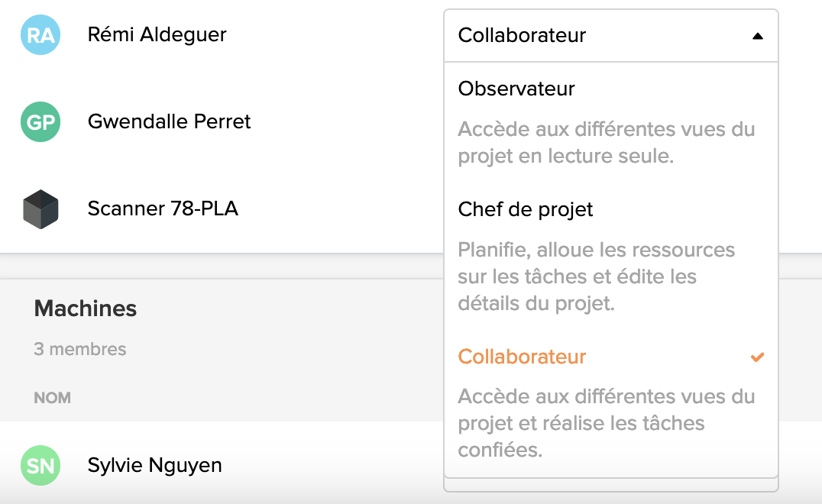Click the orange checkmark next to Collaborateur

pyautogui.click(x=757, y=357)
